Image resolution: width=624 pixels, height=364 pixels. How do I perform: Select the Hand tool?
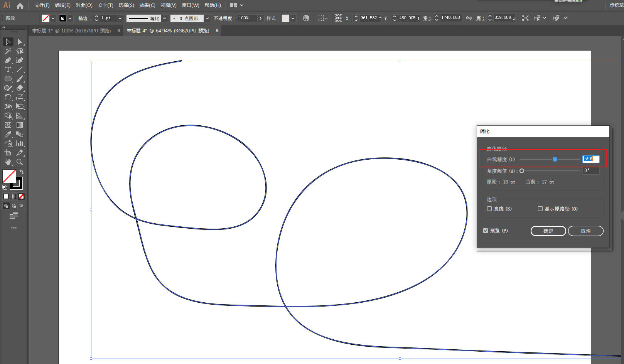tap(8, 162)
